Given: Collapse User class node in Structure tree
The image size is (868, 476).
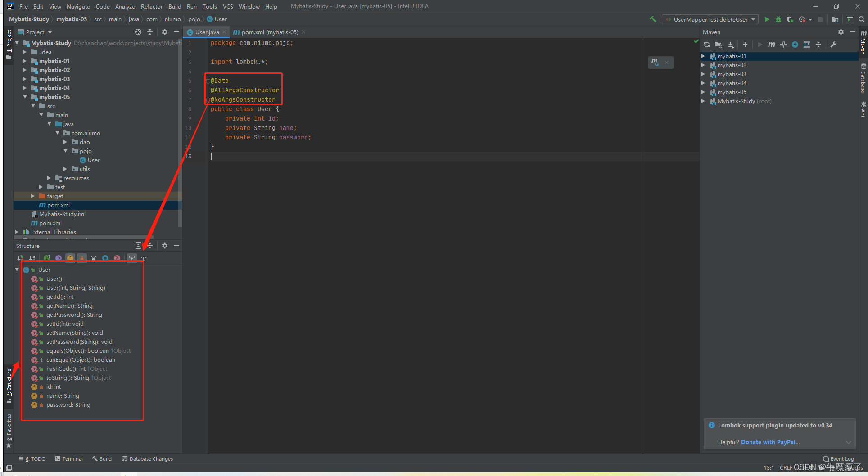Looking at the screenshot, I should 17,269.
